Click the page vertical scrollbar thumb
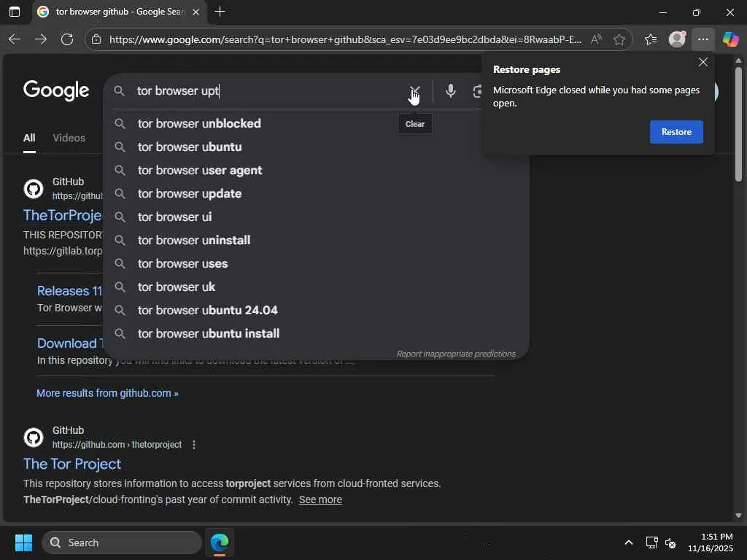The width and height of the screenshot is (747, 560). pos(738,124)
